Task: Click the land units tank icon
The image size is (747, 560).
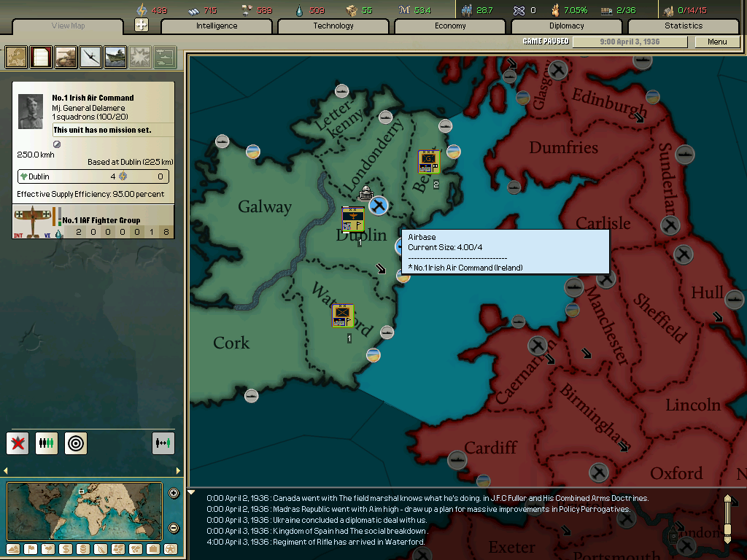Action: (66, 56)
